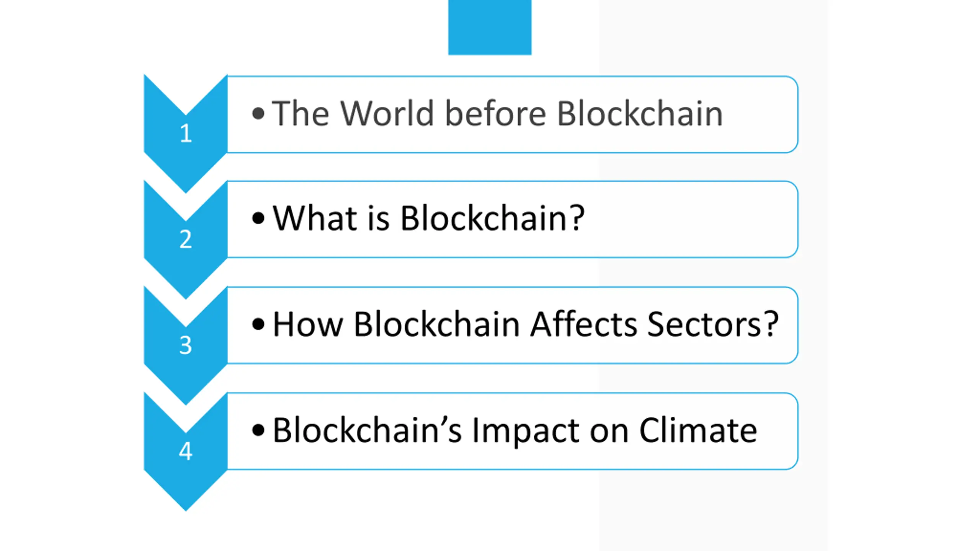The height and width of the screenshot is (551, 980).
Task: Select 'What is Blockchain?' text
Action: pos(428,218)
